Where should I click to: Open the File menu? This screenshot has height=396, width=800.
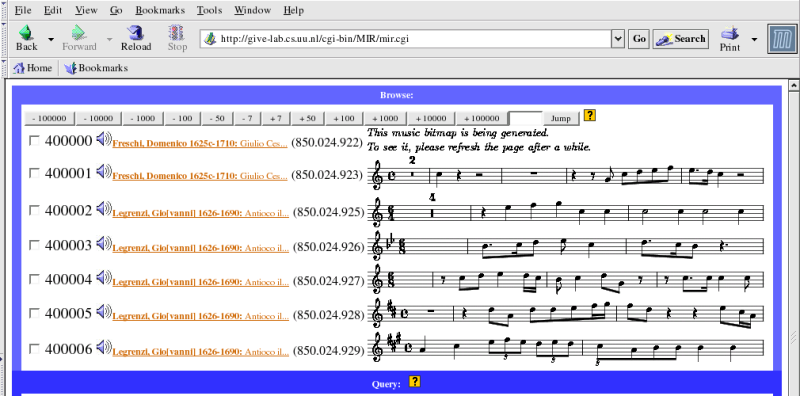coord(23,10)
